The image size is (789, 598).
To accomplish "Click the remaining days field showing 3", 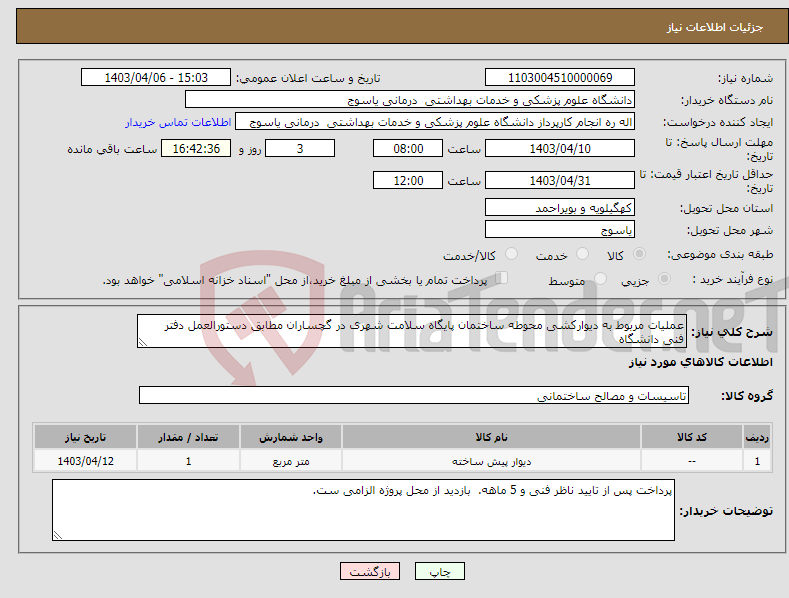I will point(300,148).
